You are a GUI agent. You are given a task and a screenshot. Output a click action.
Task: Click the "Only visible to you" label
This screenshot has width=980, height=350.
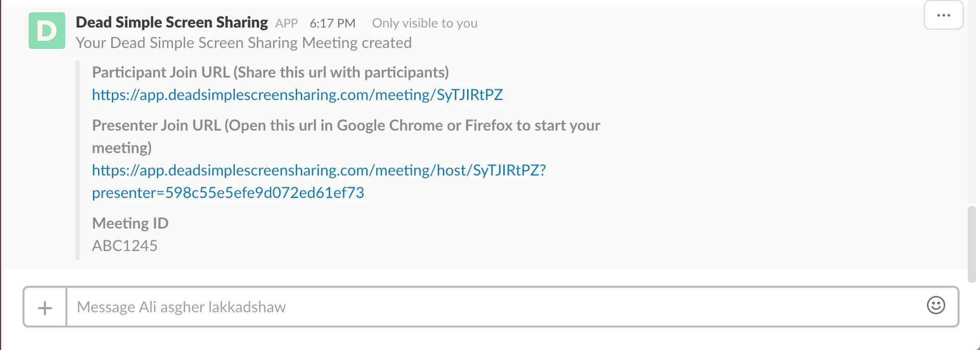[425, 23]
